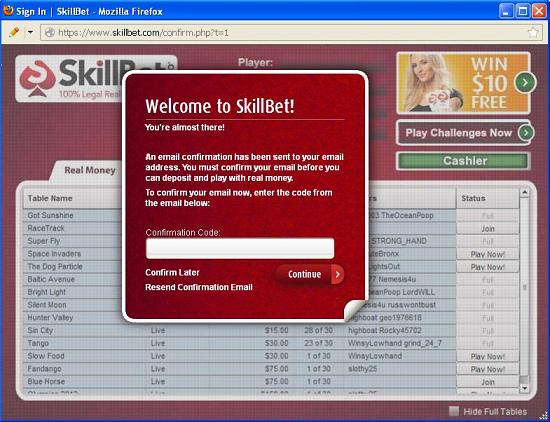The height and width of the screenshot is (422, 550).
Task: Click Play Now for The Dog Particle
Action: 488,267
